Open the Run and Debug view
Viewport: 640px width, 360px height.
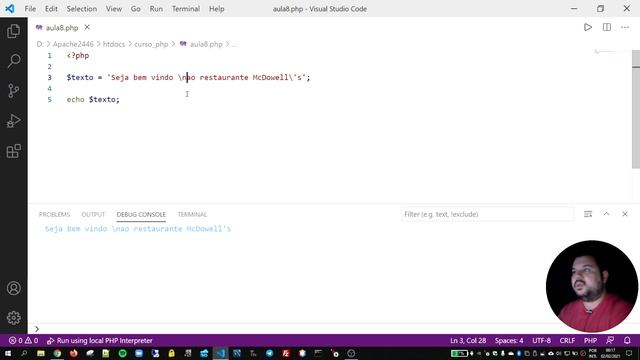pyautogui.click(x=13, y=121)
